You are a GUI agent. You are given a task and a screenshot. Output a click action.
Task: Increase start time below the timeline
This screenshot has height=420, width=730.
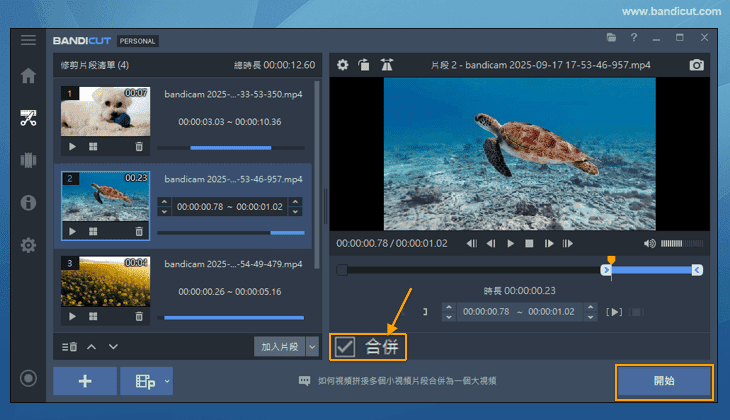[449, 307]
